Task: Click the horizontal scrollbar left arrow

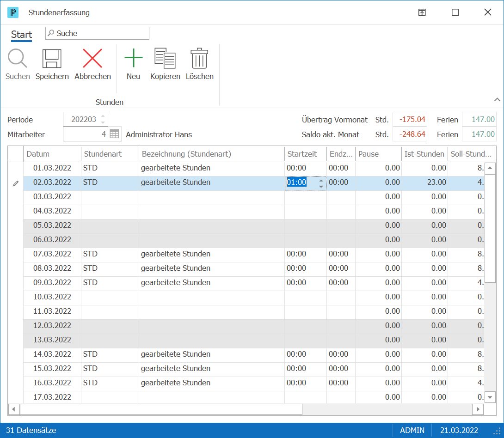Action: click(13, 409)
